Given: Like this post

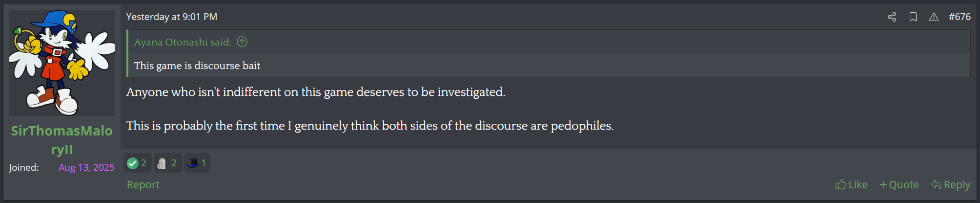Looking at the screenshot, I should [851, 184].
